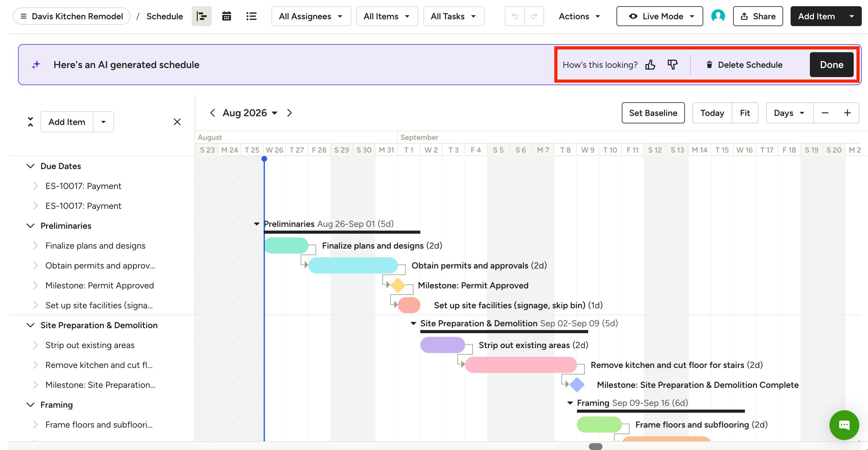Open the Aug 2026 month picker
Image resolution: width=868 pixels, height=450 pixels.
pyautogui.click(x=250, y=113)
